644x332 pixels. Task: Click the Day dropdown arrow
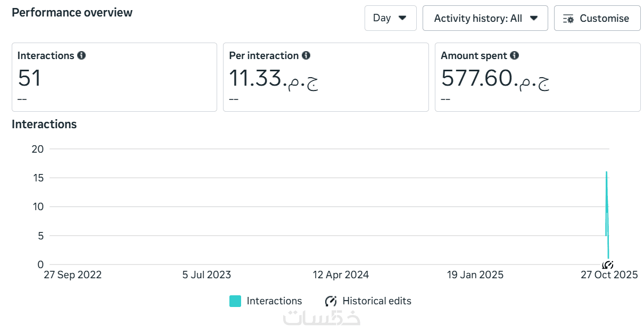(403, 18)
